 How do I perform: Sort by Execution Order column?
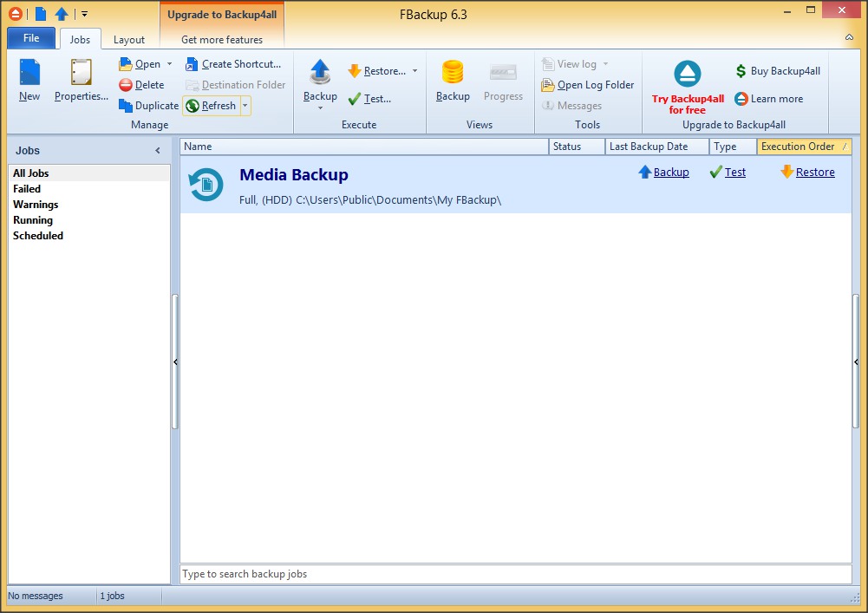pyautogui.click(x=805, y=147)
